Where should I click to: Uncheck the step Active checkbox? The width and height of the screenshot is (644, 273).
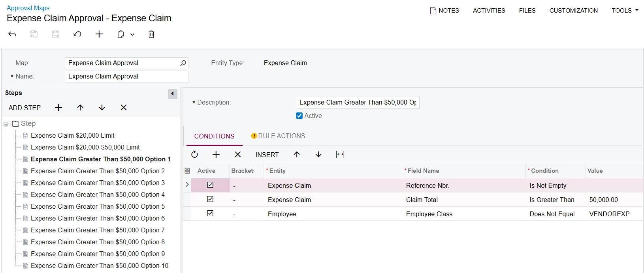[x=299, y=116]
